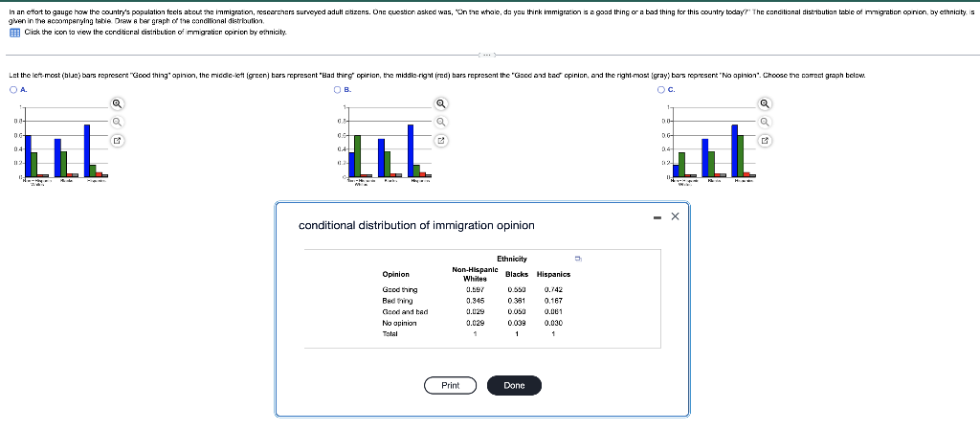Click the bar chart for option A
980x431 pixels.
[x=61, y=146]
